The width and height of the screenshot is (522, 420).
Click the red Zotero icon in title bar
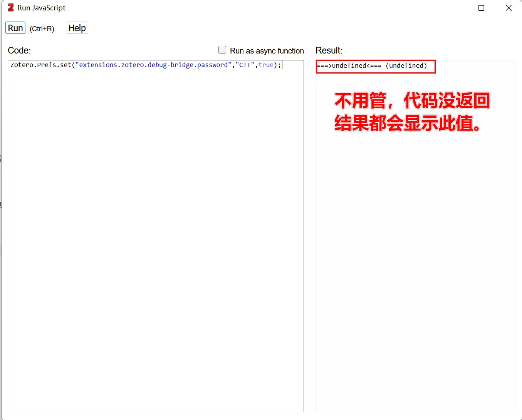[11, 8]
